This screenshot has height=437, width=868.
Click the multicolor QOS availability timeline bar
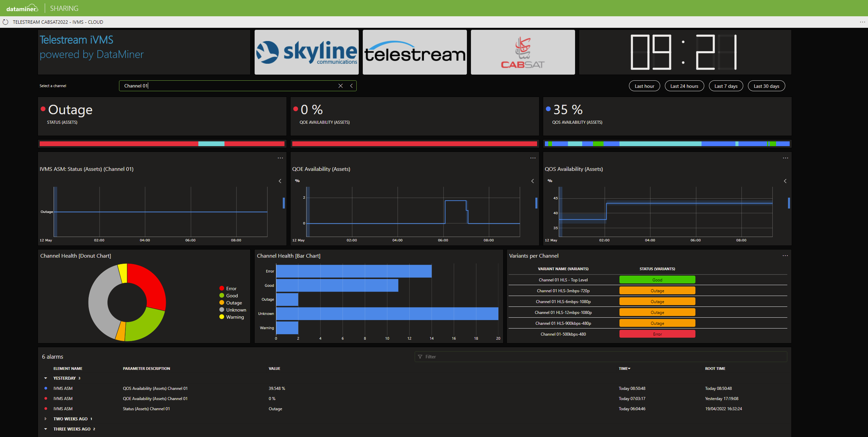(x=667, y=144)
